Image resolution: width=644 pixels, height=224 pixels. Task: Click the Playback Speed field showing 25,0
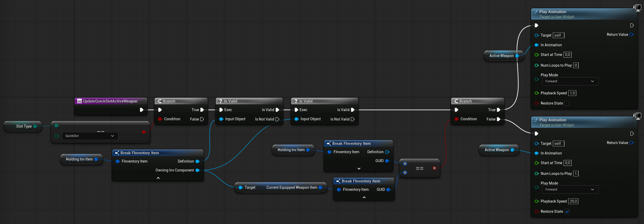point(573,201)
